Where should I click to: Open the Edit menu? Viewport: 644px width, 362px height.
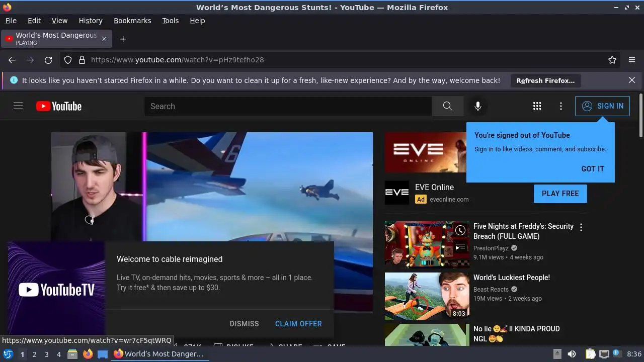(x=34, y=21)
